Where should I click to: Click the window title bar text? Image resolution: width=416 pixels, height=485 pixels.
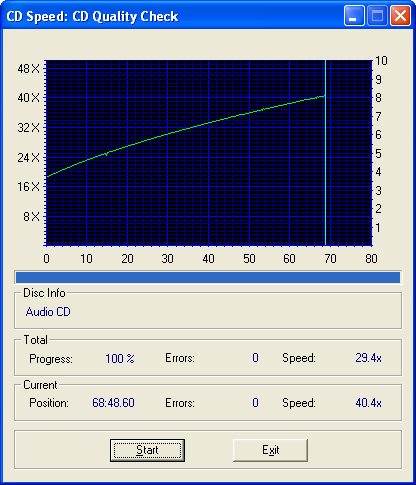(x=92, y=16)
